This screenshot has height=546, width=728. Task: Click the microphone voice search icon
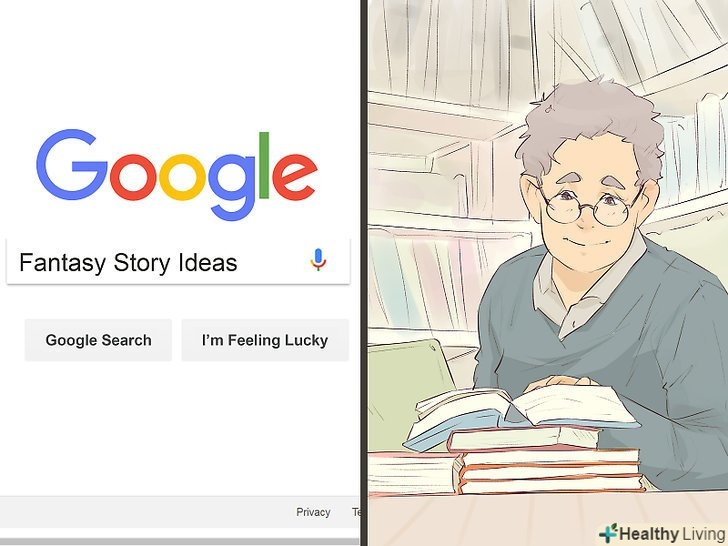[x=318, y=260]
